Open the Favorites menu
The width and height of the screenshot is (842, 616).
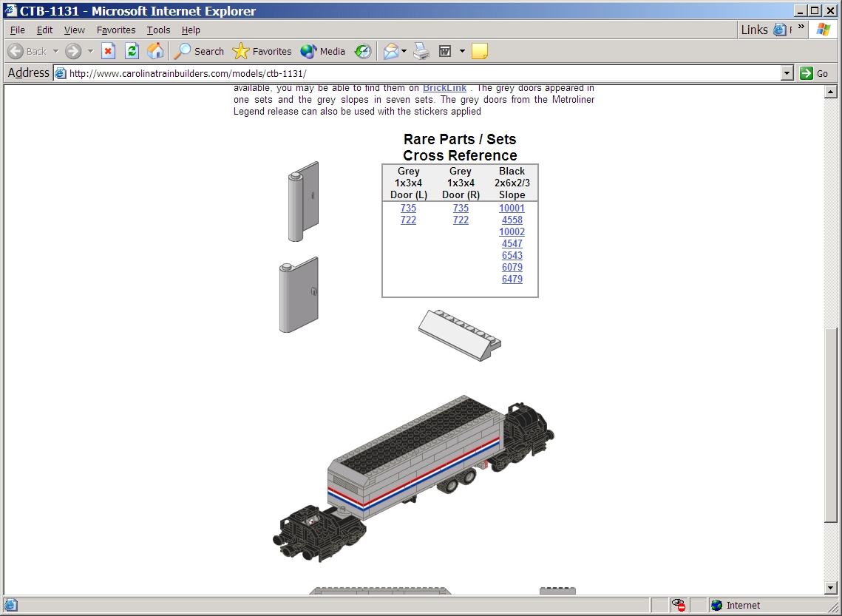(116, 30)
